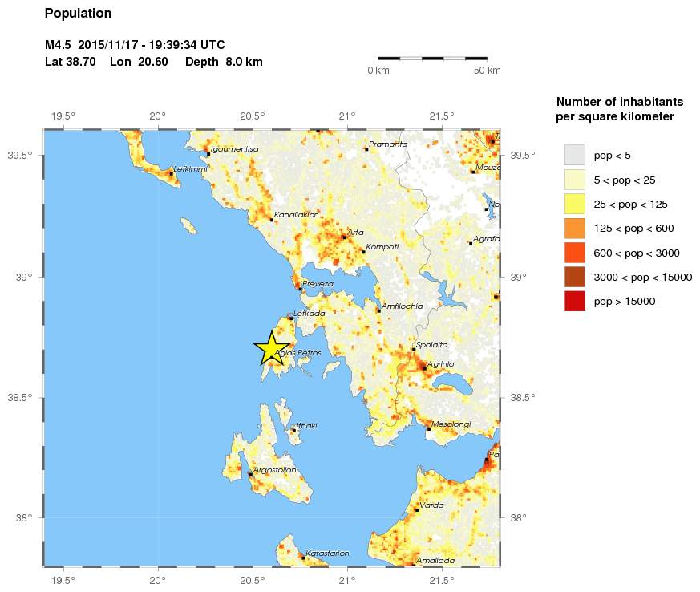
Task: Select the Amfilochia town marker
Action: point(379,310)
